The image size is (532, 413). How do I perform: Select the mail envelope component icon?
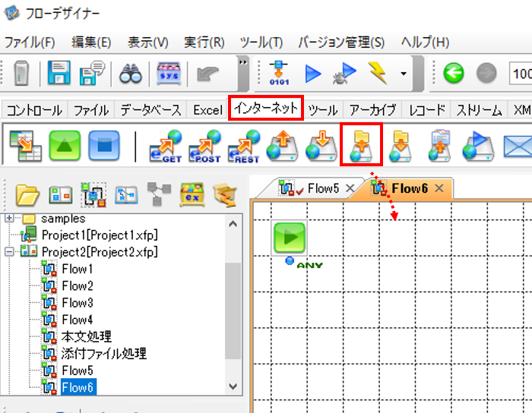(x=518, y=147)
